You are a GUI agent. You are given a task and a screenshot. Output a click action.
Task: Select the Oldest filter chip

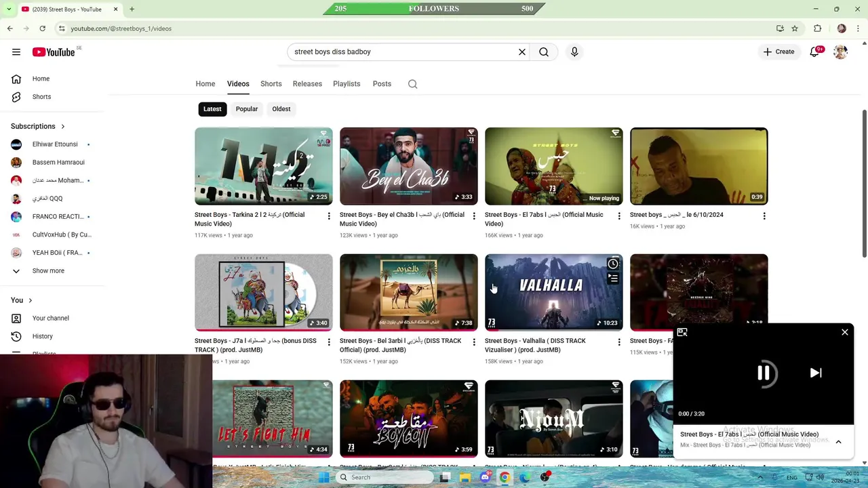pyautogui.click(x=281, y=109)
